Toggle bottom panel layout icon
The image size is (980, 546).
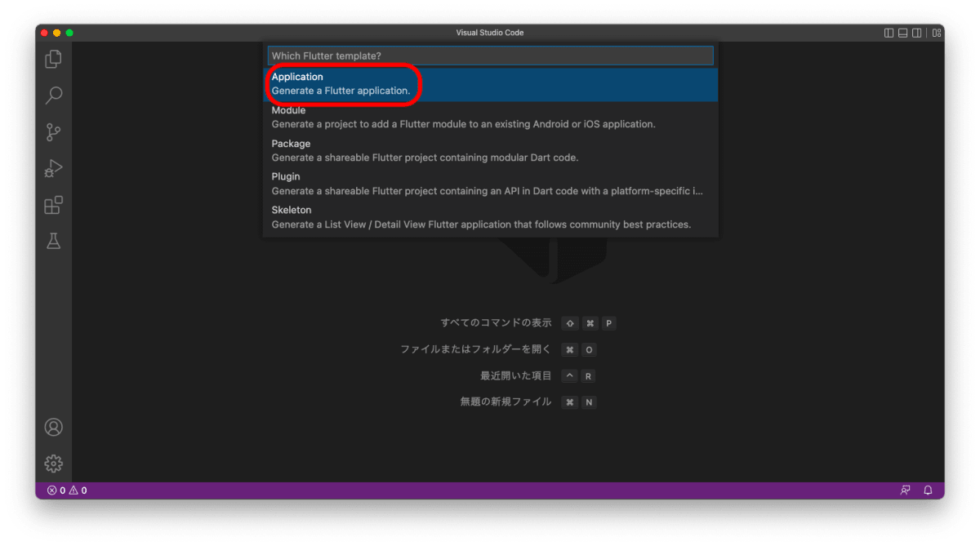(902, 33)
